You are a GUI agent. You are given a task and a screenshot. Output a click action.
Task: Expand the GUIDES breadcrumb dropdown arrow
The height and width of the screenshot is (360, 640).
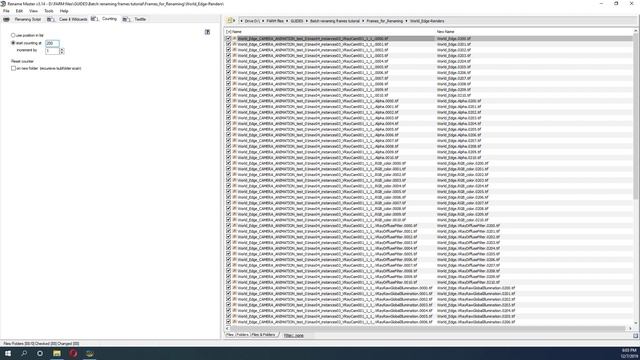[287, 21]
